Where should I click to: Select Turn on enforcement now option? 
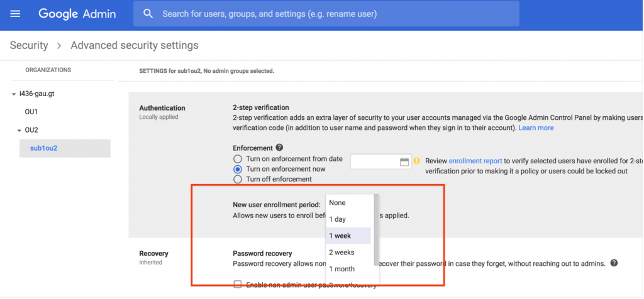tap(238, 170)
